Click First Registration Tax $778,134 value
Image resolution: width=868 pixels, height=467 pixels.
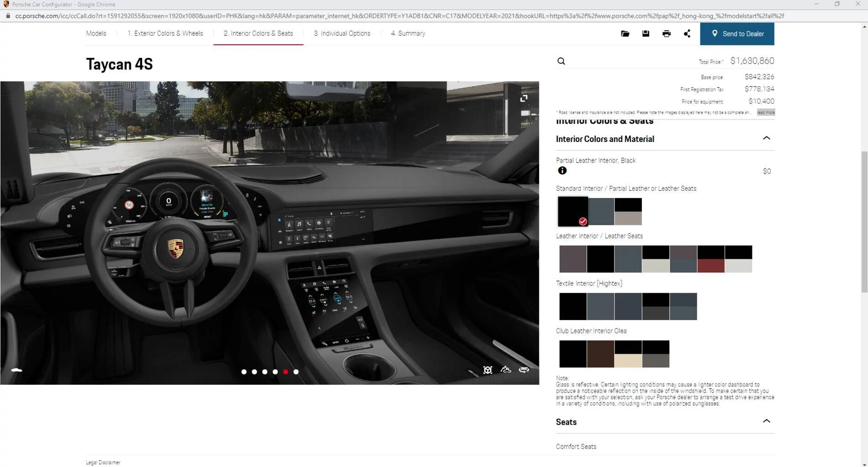(x=759, y=89)
